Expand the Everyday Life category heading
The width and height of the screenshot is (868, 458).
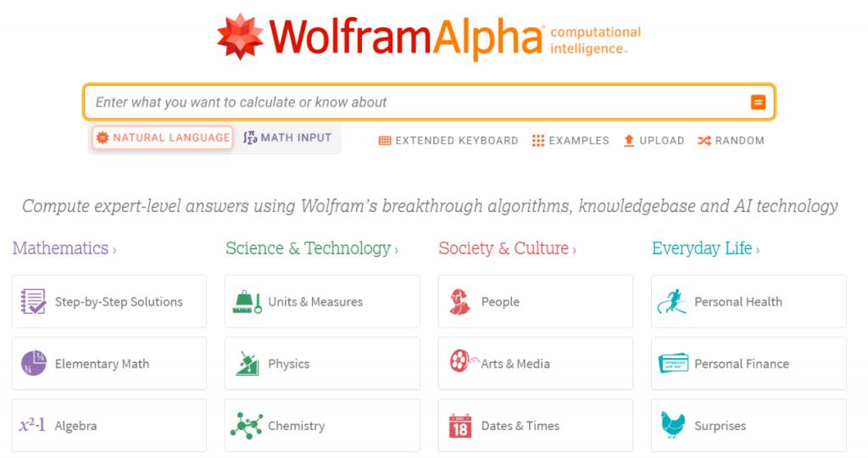pyautogui.click(x=705, y=249)
